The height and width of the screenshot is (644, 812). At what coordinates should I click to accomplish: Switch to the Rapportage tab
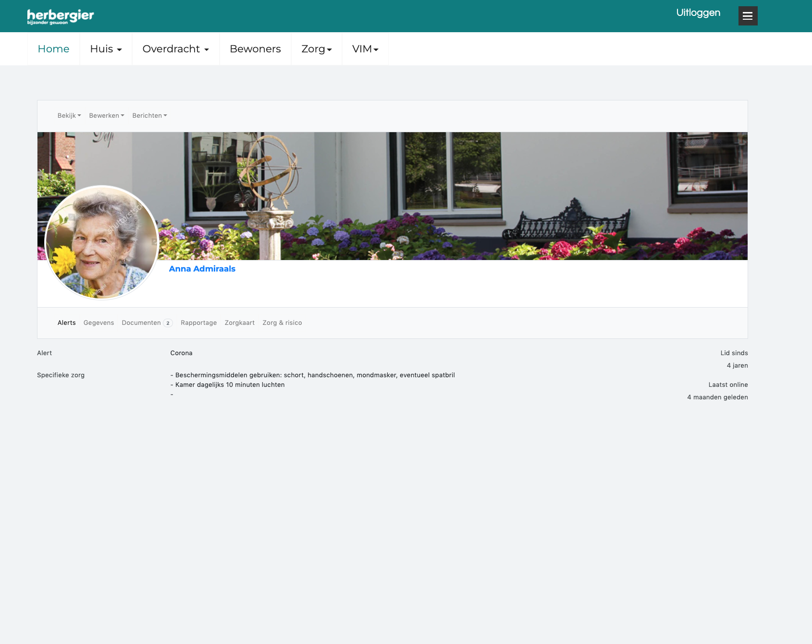pos(198,323)
